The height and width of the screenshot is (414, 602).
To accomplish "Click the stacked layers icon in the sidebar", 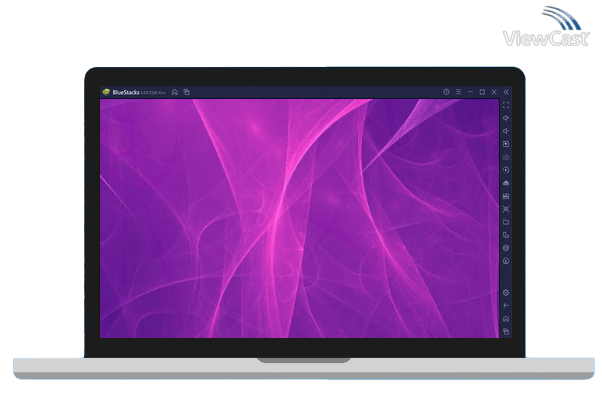I will coord(506,248).
